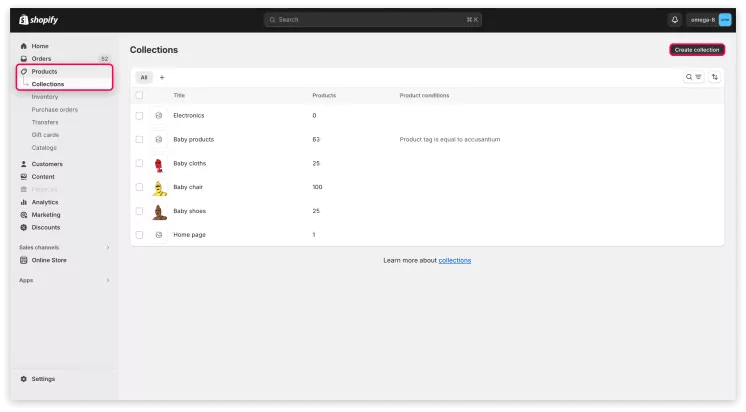Go to Inventory in Products menu
This screenshot has width=746, height=412.
click(x=45, y=97)
